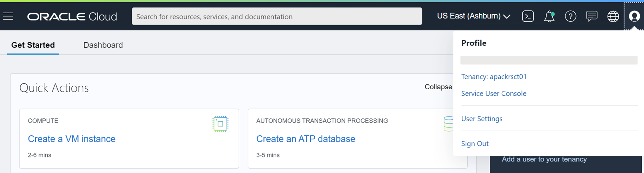Open the help question mark icon
Viewport: 644px width, 173px height.
coord(570,16)
